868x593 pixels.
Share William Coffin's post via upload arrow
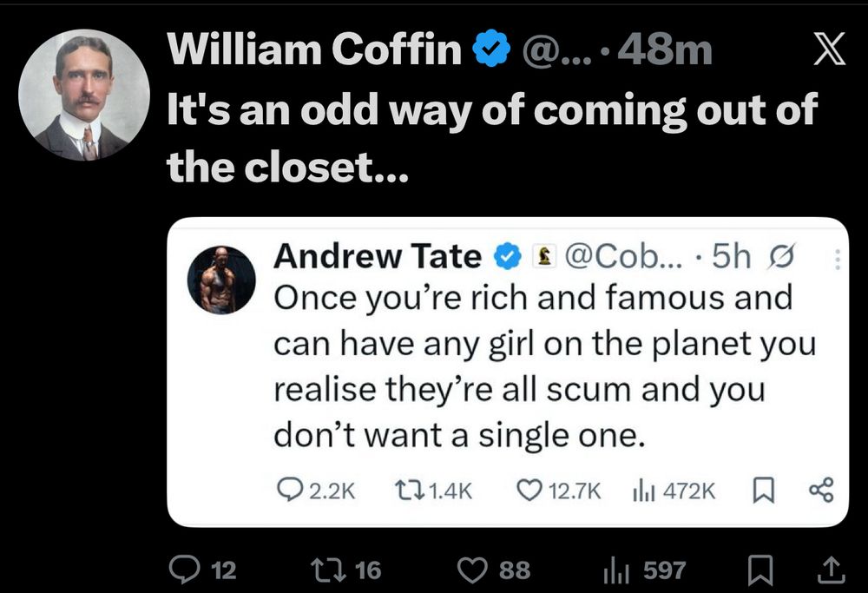(831, 570)
